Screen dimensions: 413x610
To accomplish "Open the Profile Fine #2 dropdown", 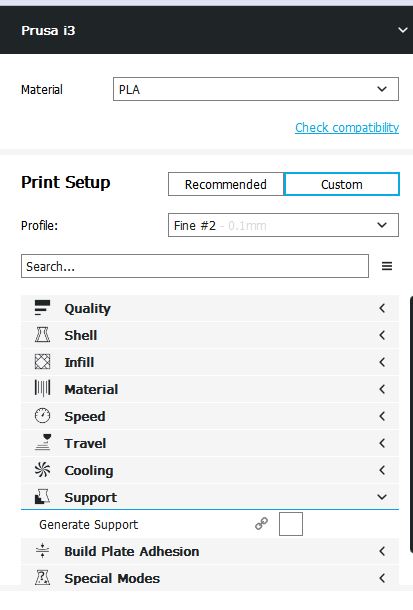I will coord(283,225).
